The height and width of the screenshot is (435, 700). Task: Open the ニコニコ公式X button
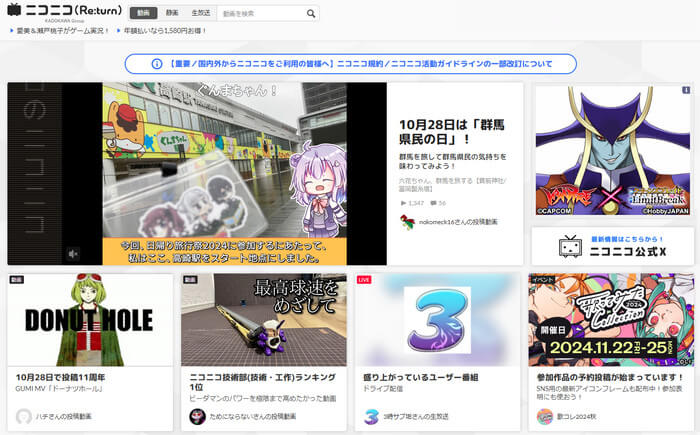[x=611, y=246]
